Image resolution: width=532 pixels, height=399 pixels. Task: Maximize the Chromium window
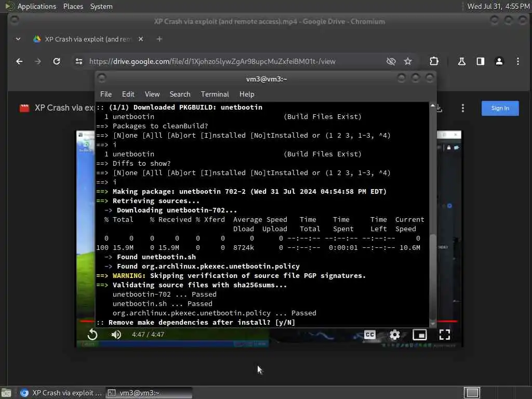[508, 20]
